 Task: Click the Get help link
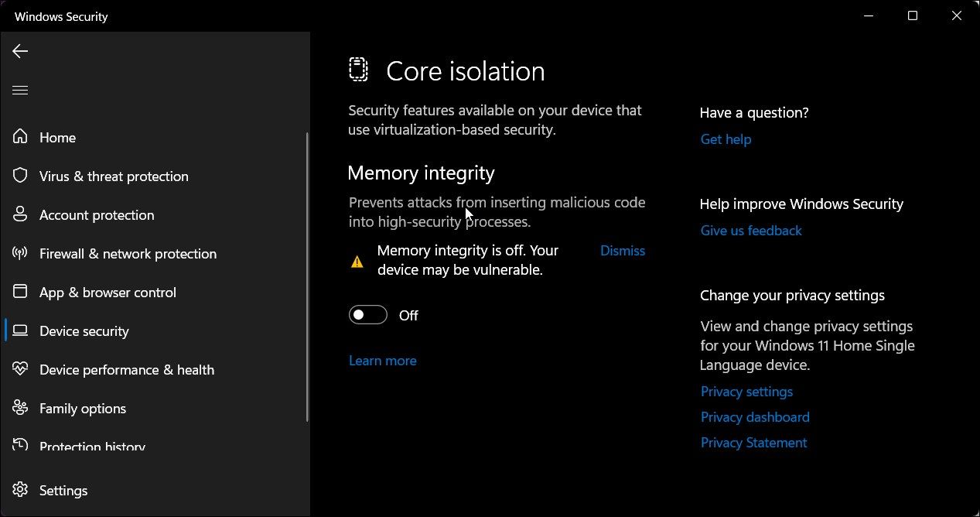726,139
